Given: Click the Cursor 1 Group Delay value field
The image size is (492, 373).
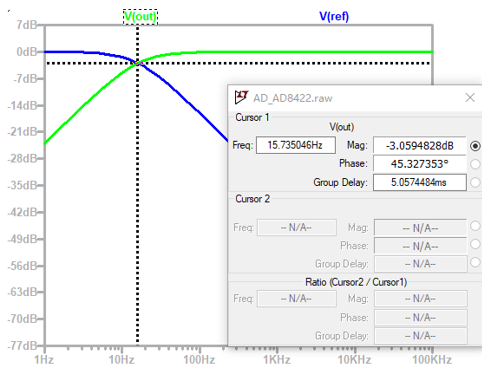Looking at the screenshot, I should 419,182.
